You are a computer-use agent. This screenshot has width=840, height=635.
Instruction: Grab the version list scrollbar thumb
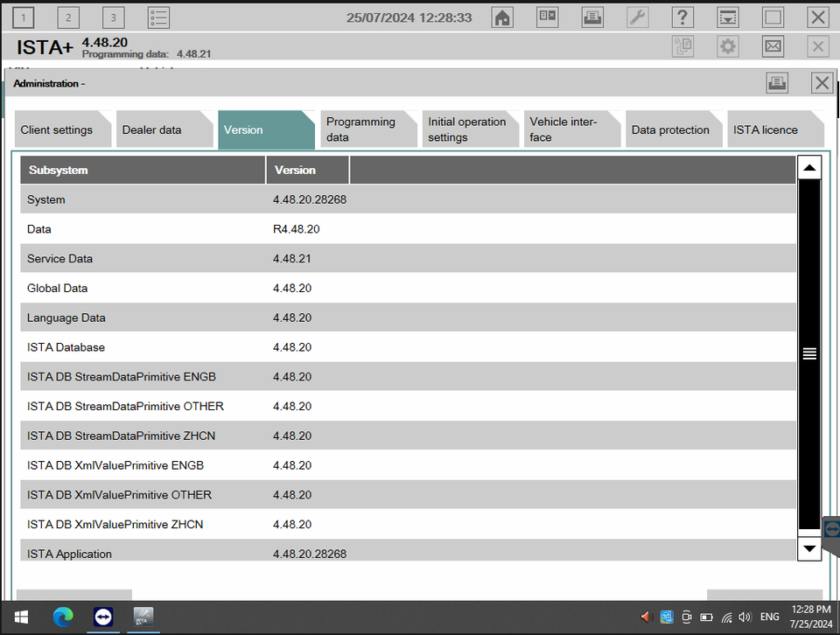click(809, 353)
